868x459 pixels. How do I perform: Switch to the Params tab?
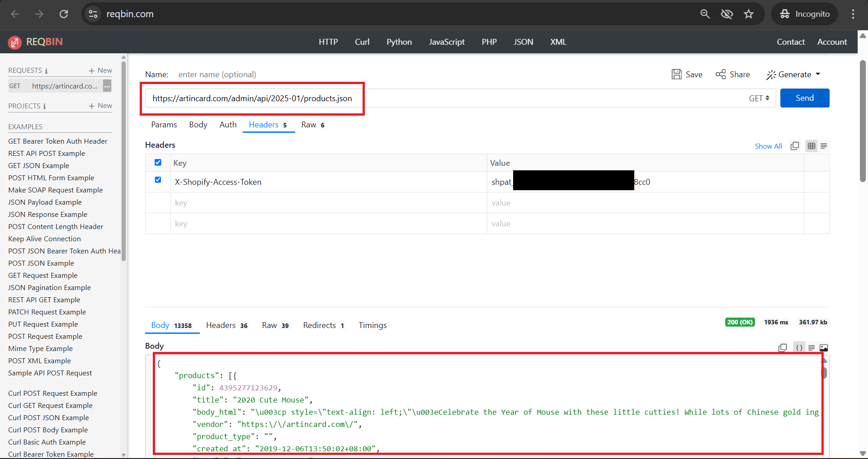164,125
